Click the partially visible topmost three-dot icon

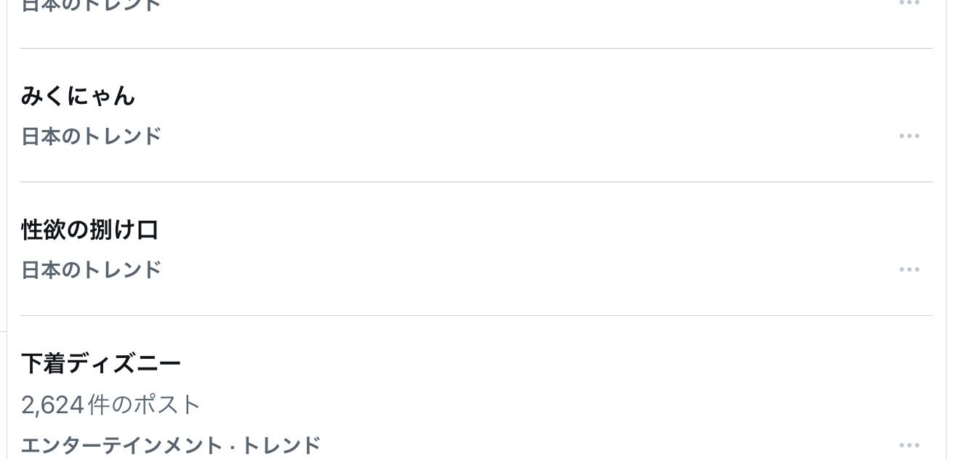coord(909,3)
